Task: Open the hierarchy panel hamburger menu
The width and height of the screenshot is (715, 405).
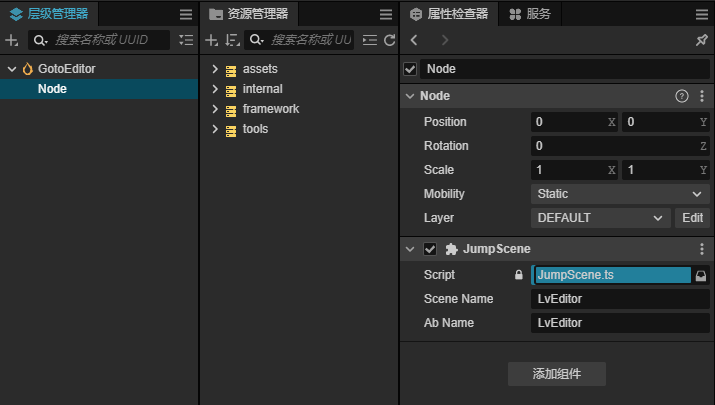Action: click(185, 14)
